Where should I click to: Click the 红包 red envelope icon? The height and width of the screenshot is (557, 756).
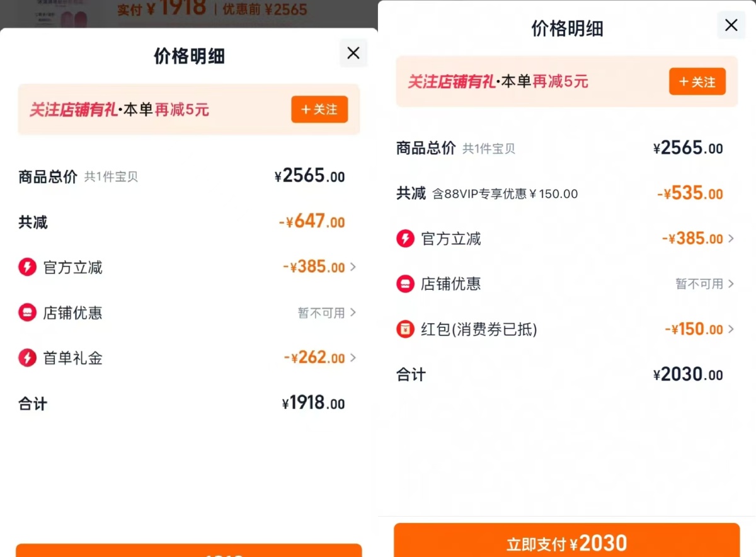point(405,329)
